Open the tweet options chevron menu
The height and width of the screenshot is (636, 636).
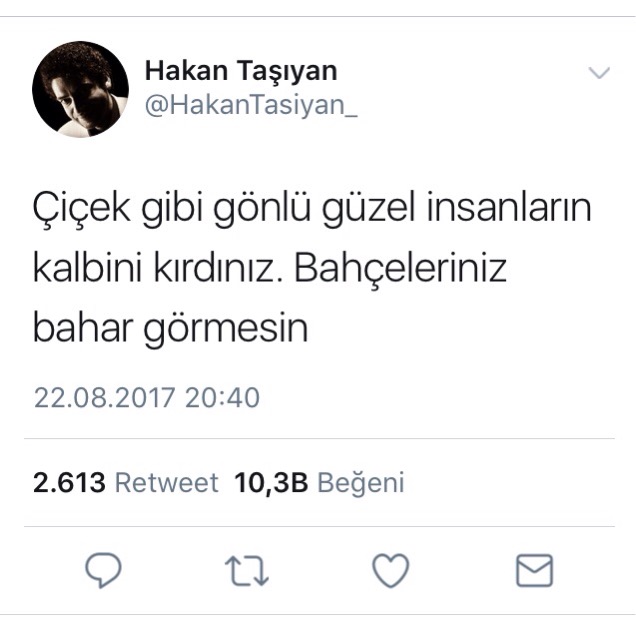[x=599, y=72]
